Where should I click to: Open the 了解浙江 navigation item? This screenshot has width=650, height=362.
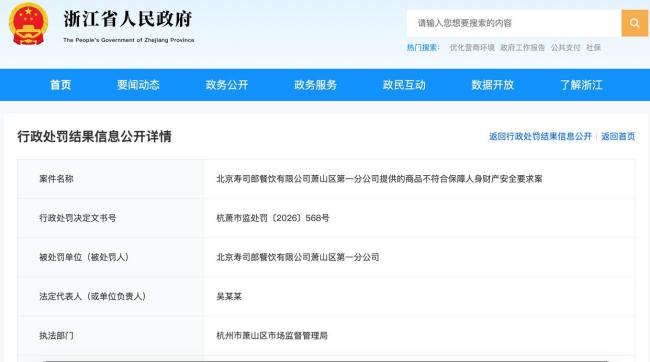(x=581, y=85)
